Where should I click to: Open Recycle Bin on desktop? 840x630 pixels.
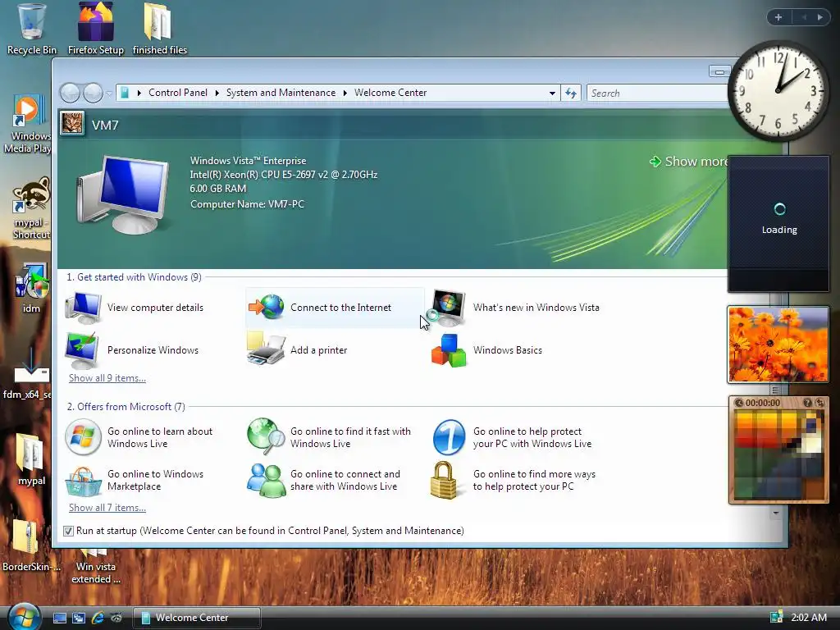click(x=32, y=29)
